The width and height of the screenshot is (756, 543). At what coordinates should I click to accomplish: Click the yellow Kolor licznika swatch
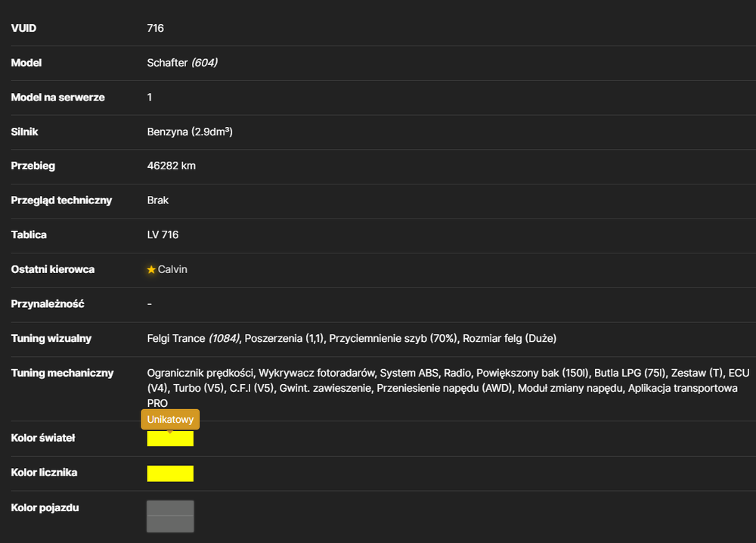tap(170, 473)
